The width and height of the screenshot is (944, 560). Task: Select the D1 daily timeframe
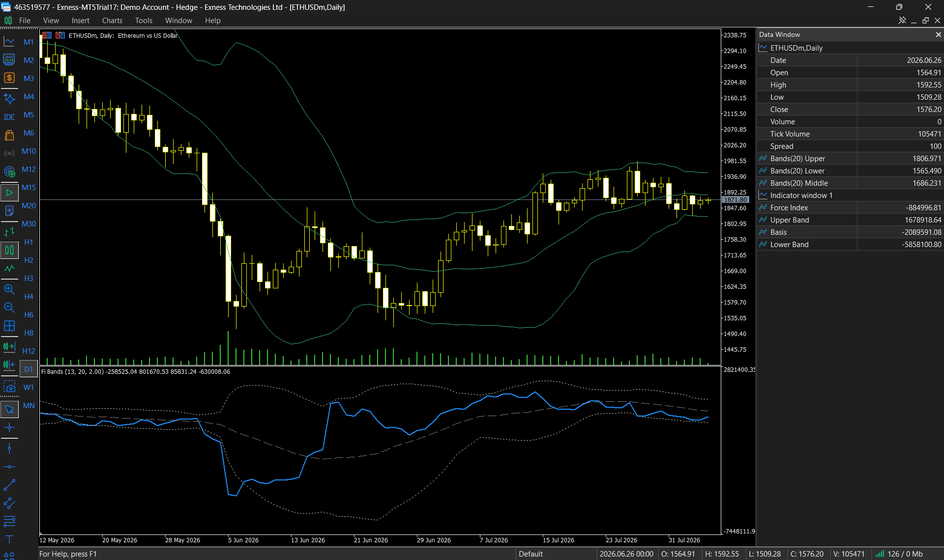tap(29, 369)
